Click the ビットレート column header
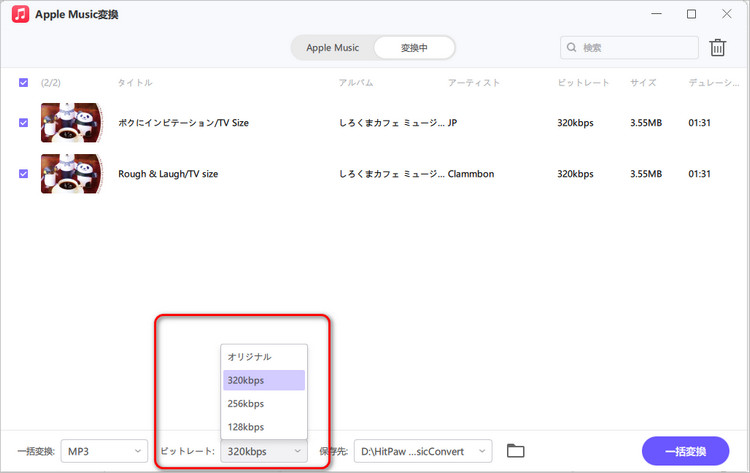 tap(583, 83)
